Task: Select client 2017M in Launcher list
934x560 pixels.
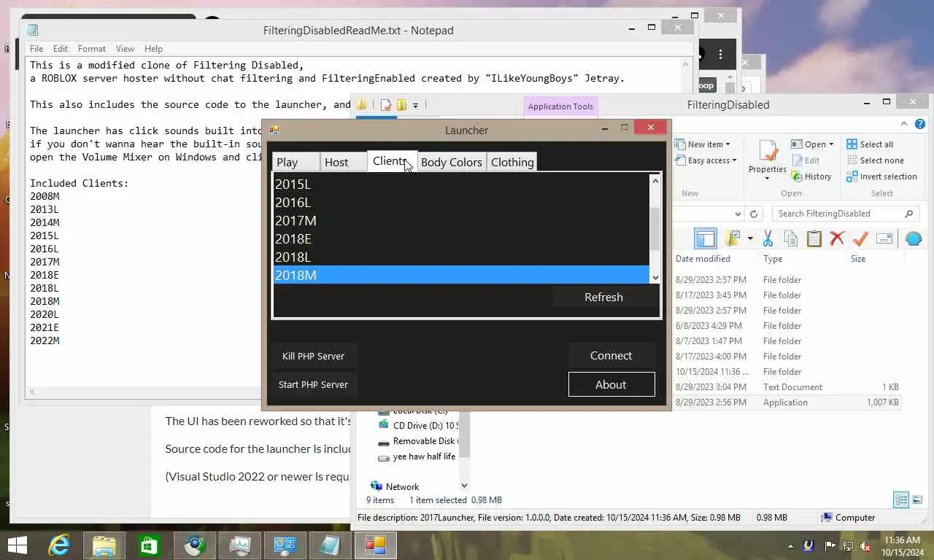Action: click(x=460, y=220)
